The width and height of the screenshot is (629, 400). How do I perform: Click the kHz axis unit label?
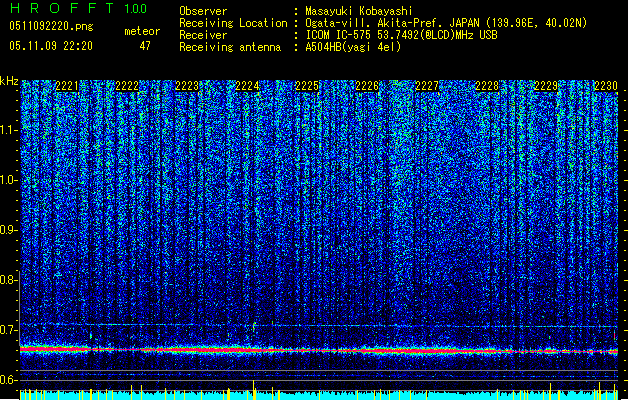(9, 81)
